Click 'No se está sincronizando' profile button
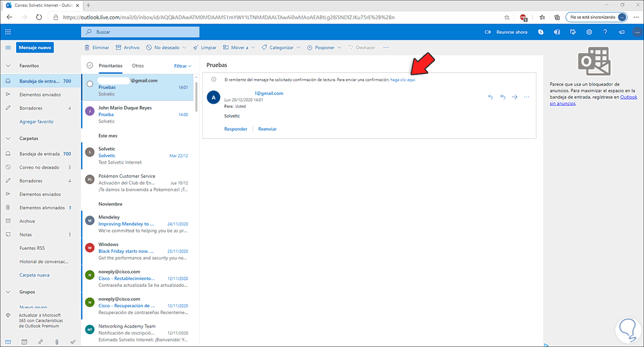The height and width of the screenshot is (347, 644). tap(597, 17)
